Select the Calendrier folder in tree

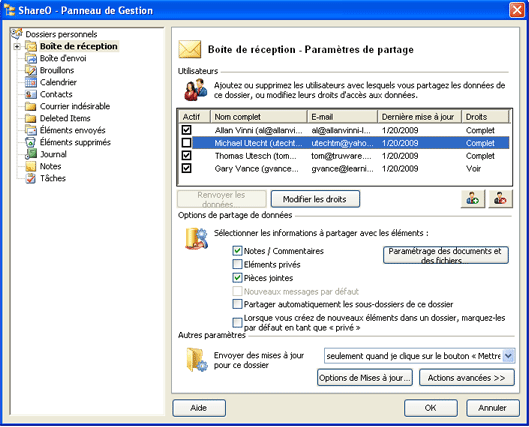[x=58, y=82]
